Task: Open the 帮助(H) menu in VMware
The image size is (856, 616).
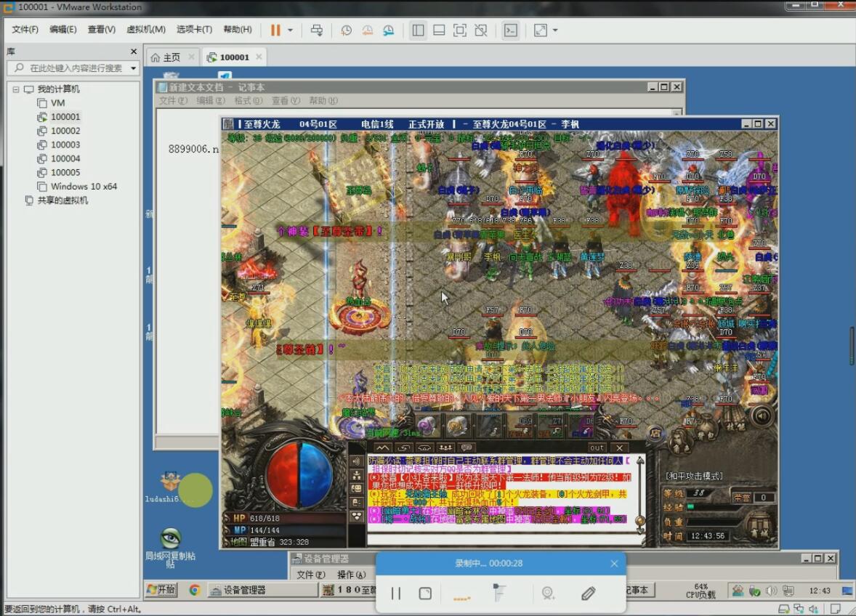Action: (238, 30)
